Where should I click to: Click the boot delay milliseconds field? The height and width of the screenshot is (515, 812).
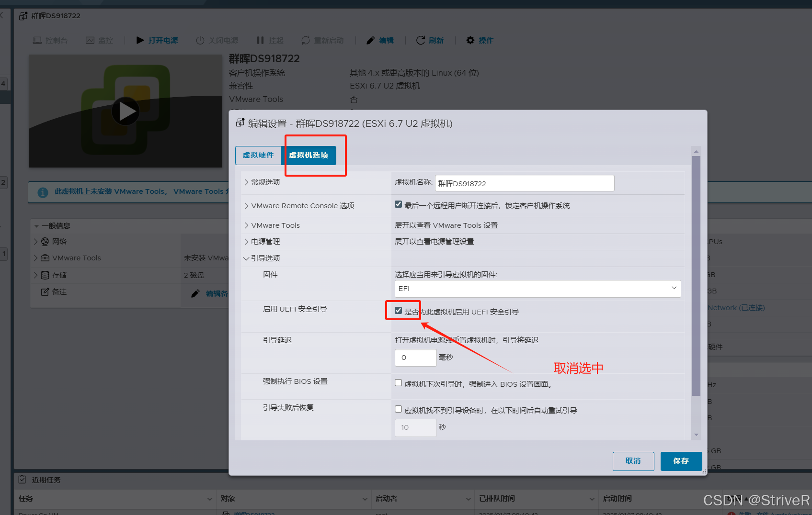click(415, 358)
